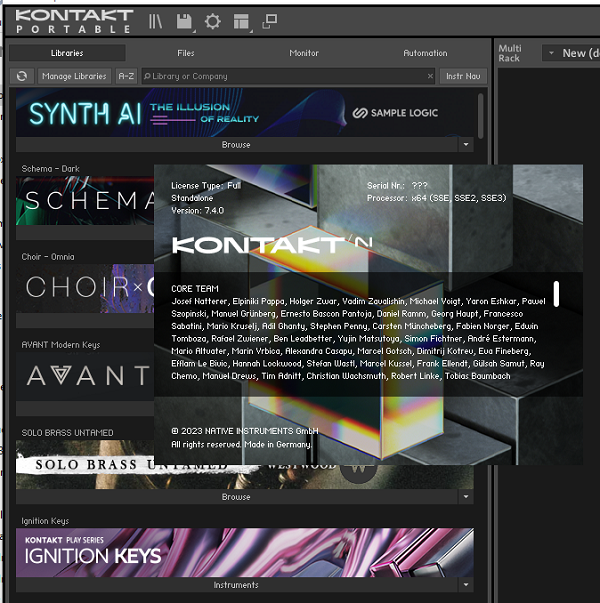The height and width of the screenshot is (603, 600).
Task: Click the mini view window icon
Action: click(x=270, y=21)
